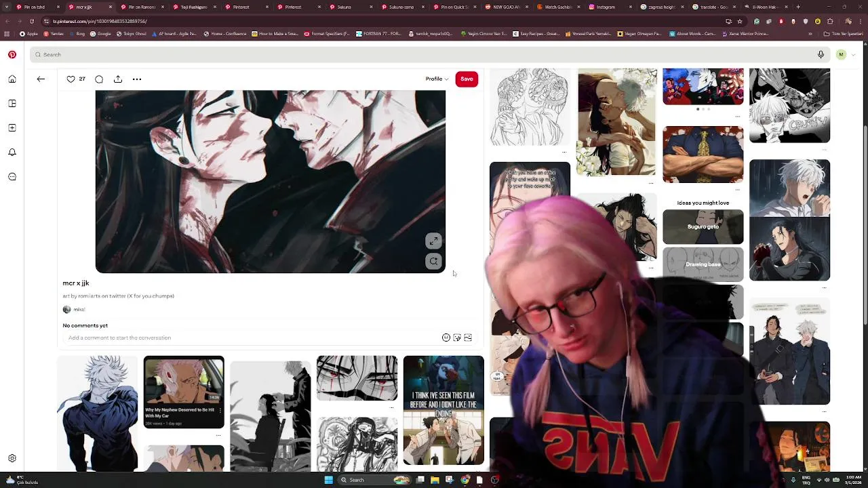This screenshot has height=488, width=868.
Task: Open the Pinterest logo home link
Action: [x=12, y=55]
